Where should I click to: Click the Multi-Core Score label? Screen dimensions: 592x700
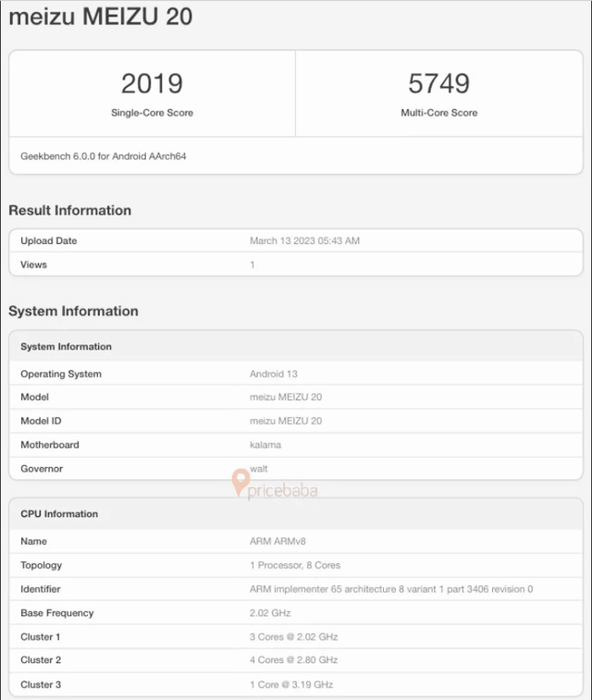coord(438,113)
